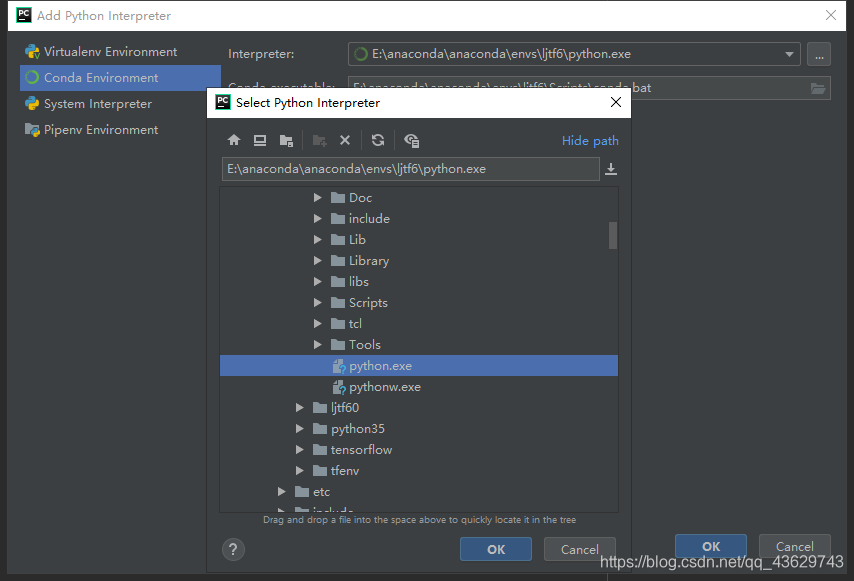854x581 pixels.
Task: Expand the Scripts folder
Action: click(x=318, y=303)
